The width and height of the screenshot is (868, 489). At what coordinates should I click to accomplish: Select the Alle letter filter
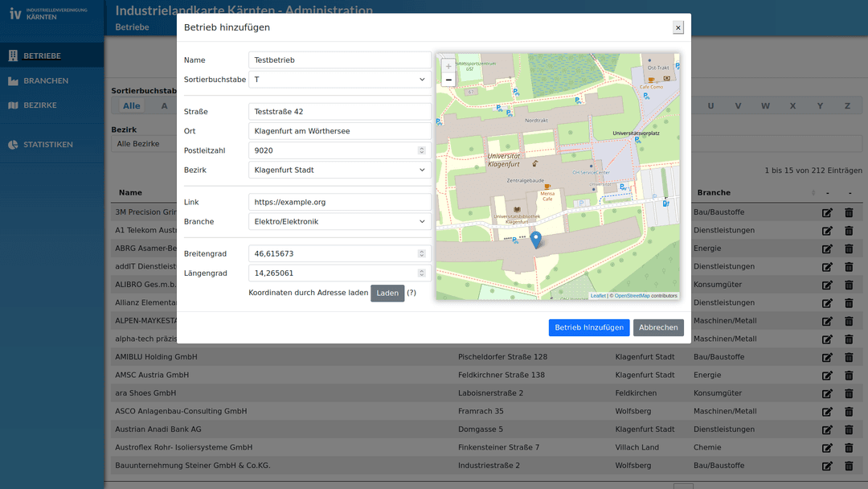point(131,106)
